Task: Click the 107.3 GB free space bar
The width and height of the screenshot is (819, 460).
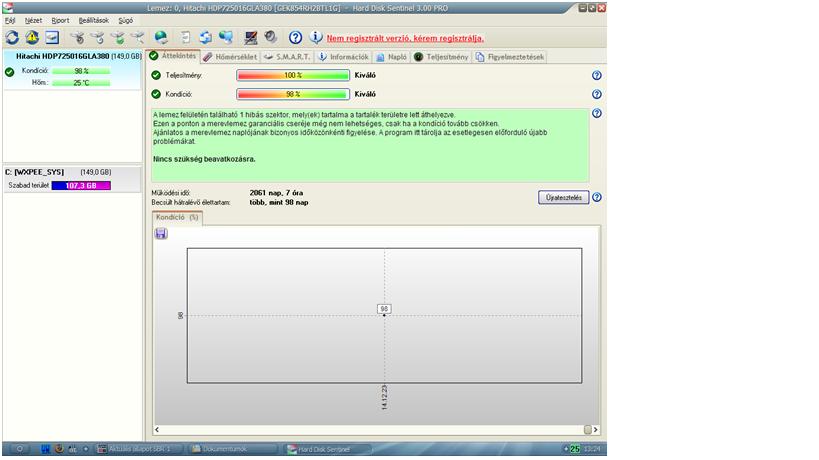Action: point(81,185)
